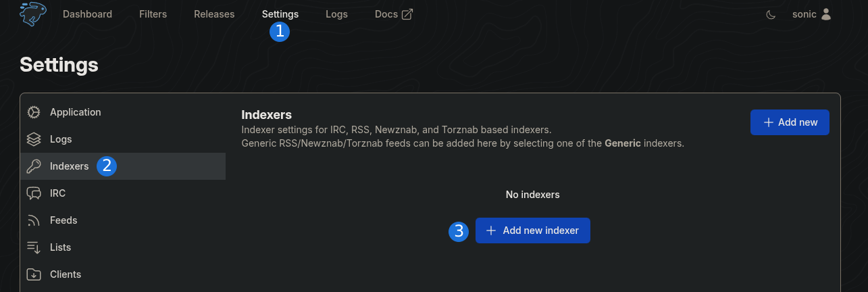Open the Dashboard page
868x292 pixels.
pyautogui.click(x=87, y=14)
